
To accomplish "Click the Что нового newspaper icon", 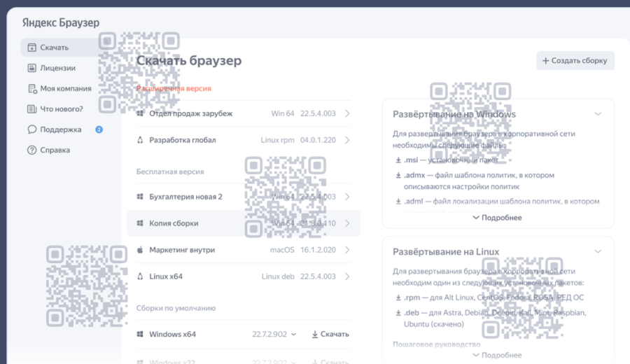I will coord(31,109).
